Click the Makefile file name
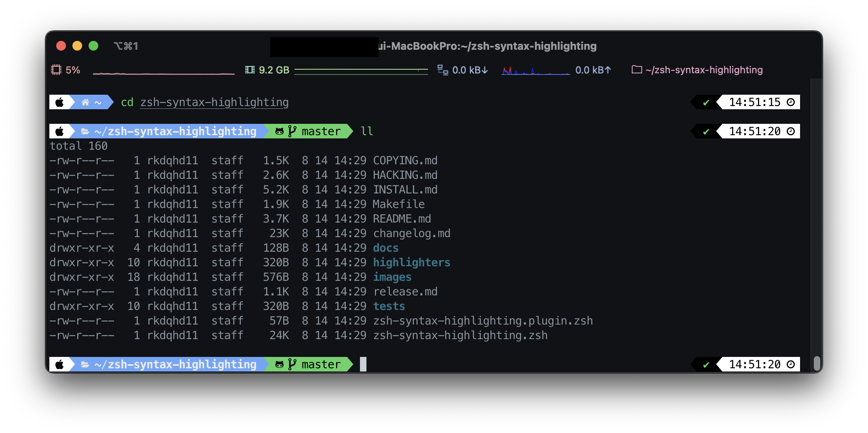The height and width of the screenshot is (433, 868). point(399,204)
